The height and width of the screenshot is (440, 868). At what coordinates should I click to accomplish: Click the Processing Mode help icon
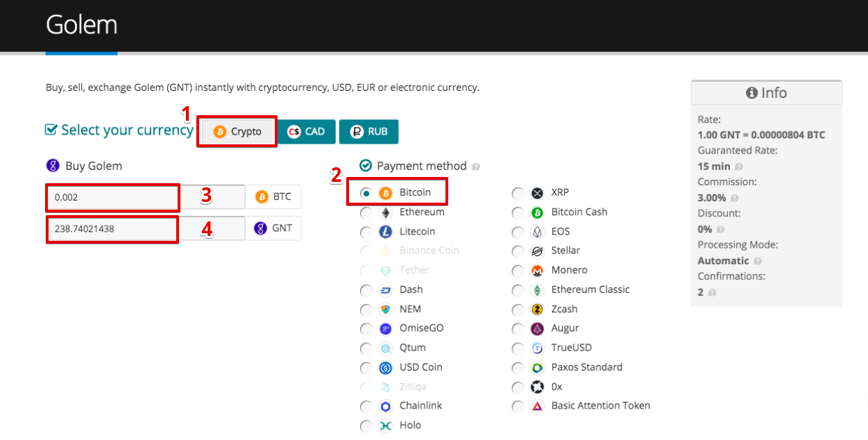758,261
